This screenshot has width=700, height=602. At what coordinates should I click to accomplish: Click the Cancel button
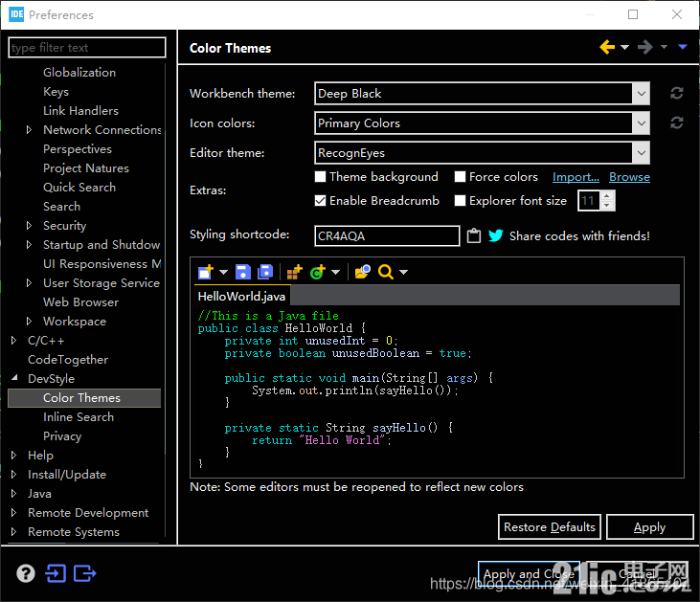tap(637, 573)
